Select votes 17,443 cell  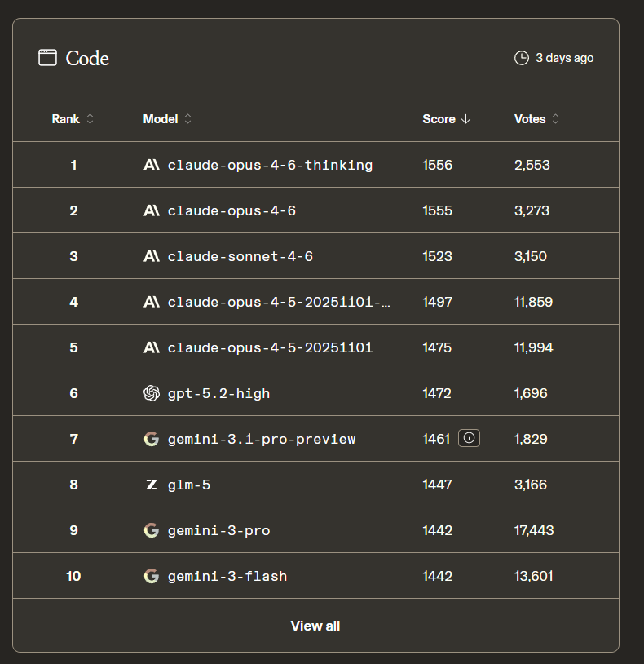tap(534, 530)
